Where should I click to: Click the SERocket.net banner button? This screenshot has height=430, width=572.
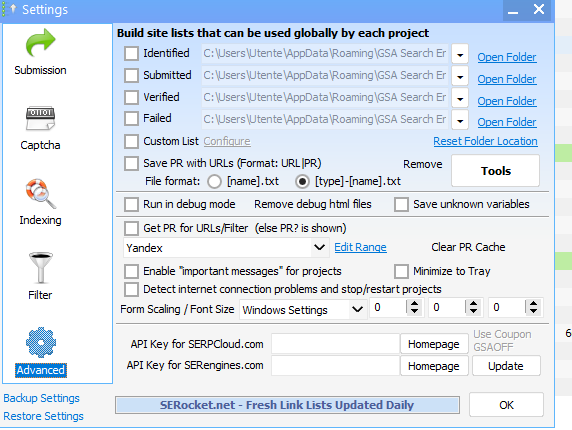[x=287, y=405]
